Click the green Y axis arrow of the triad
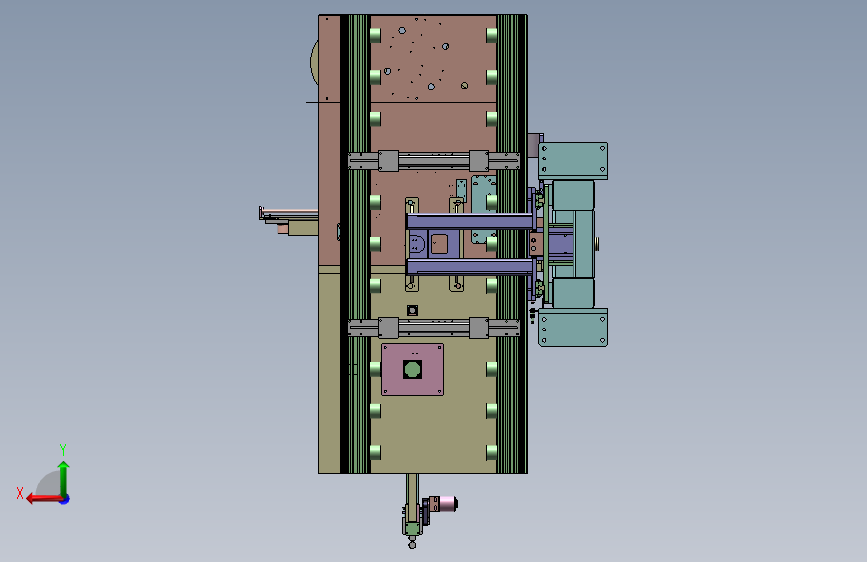 pyautogui.click(x=64, y=478)
